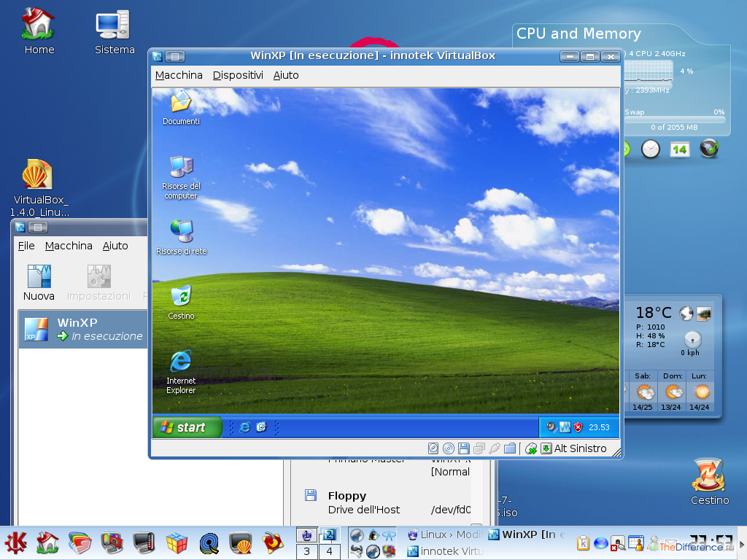
Task: Click the WinXP [In e taskbar entry
Action: [527, 534]
